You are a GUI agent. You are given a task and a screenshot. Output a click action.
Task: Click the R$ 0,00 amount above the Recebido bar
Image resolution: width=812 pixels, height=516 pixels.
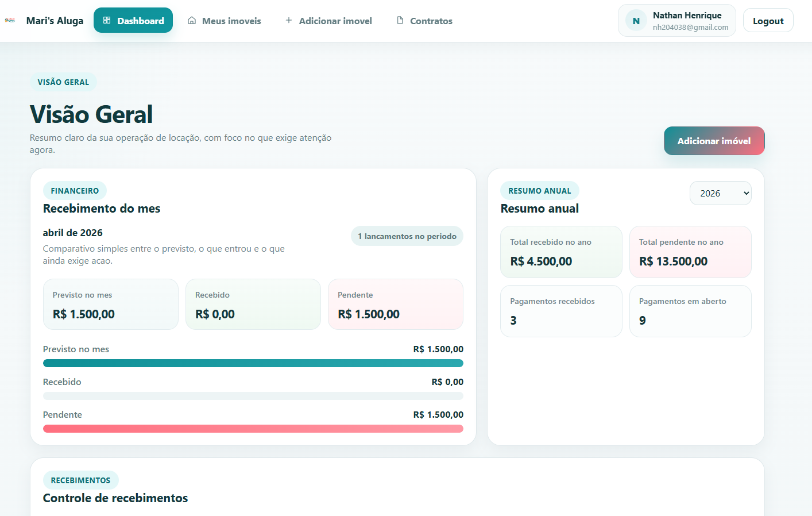pyautogui.click(x=447, y=382)
